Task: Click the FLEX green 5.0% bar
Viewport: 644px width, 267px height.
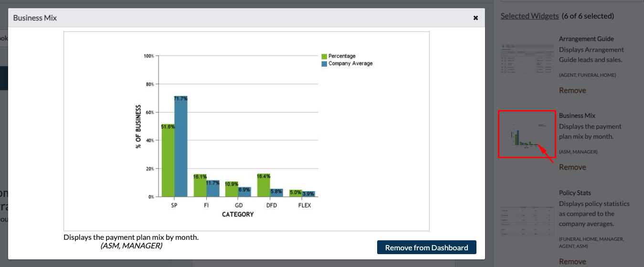Action: click(x=296, y=193)
